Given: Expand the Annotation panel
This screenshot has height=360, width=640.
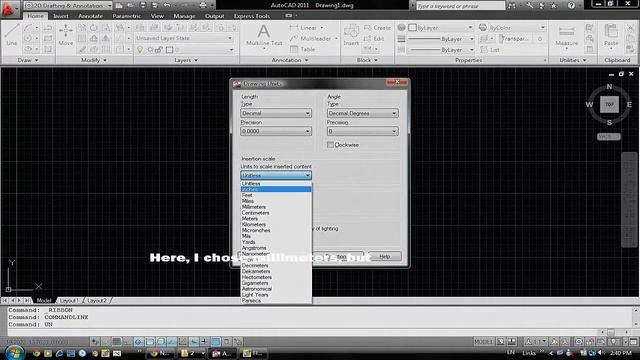Looking at the screenshot, I should click(x=290, y=60).
